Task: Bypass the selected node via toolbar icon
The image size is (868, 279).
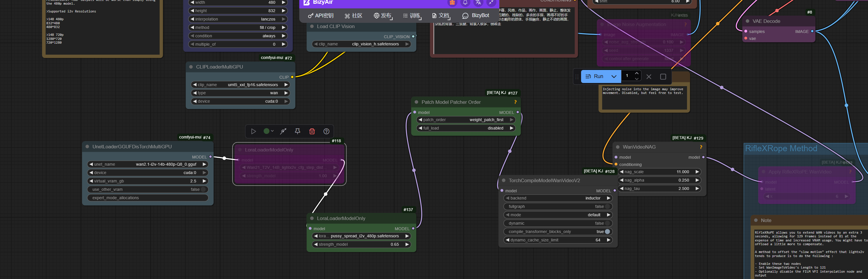Action: pyautogui.click(x=283, y=131)
